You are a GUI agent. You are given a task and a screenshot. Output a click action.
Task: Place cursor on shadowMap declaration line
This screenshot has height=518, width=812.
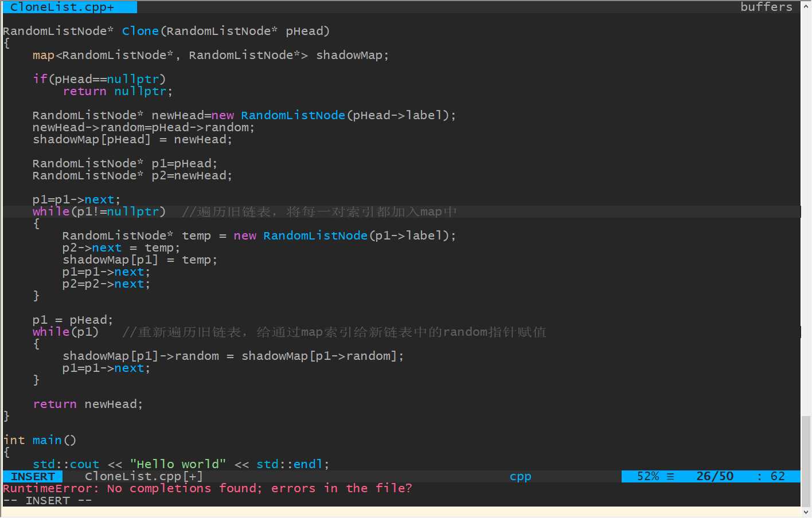(210, 55)
